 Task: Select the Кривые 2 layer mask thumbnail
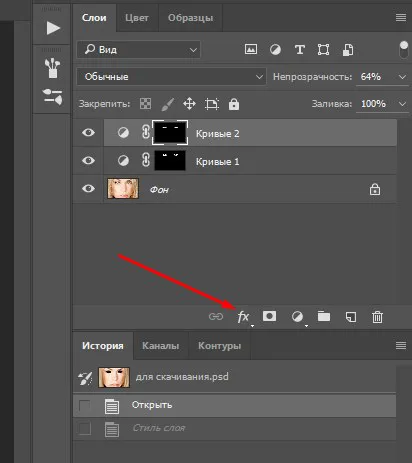tap(170, 133)
